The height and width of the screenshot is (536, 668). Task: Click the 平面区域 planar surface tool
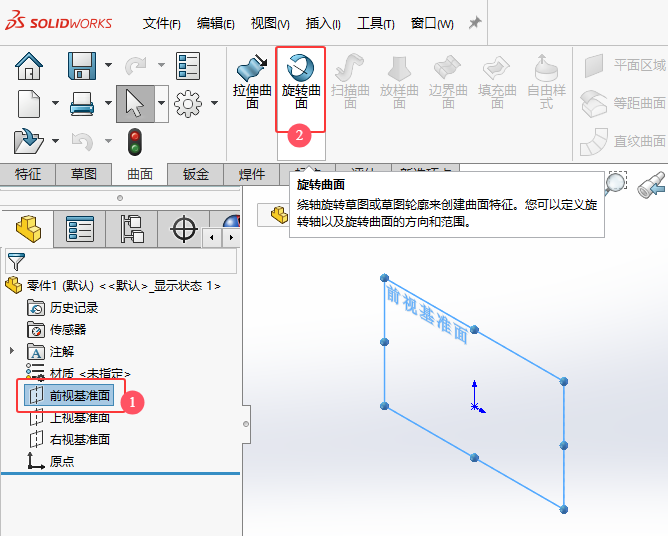[624, 66]
